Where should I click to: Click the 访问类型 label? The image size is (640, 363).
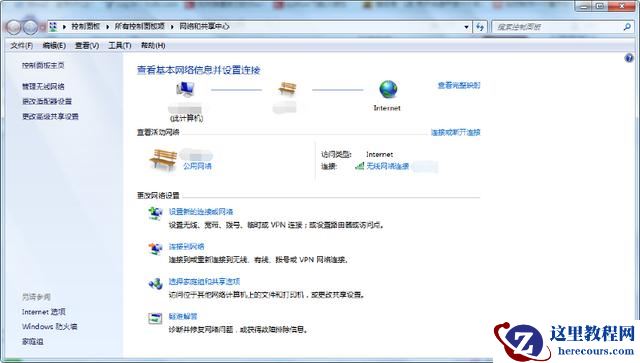point(336,154)
